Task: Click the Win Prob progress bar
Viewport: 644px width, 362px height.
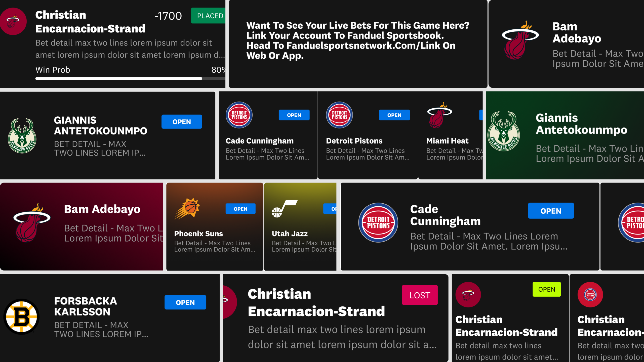Action: tap(130, 79)
